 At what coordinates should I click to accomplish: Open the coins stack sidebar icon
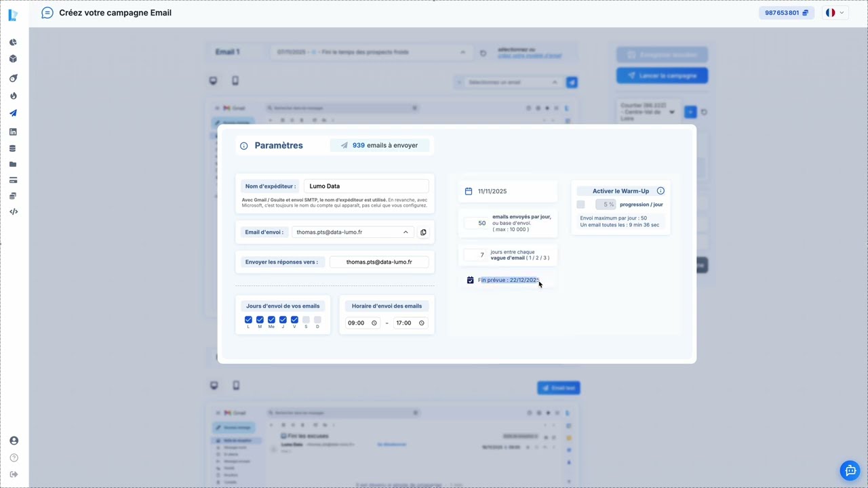pyautogui.click(x=14, y=196)
